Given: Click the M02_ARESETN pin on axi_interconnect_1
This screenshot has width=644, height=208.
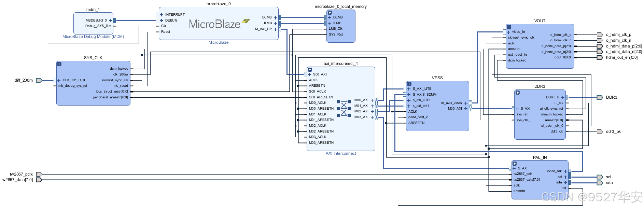Looking at the screenshot, I should [x=321, y=131].
